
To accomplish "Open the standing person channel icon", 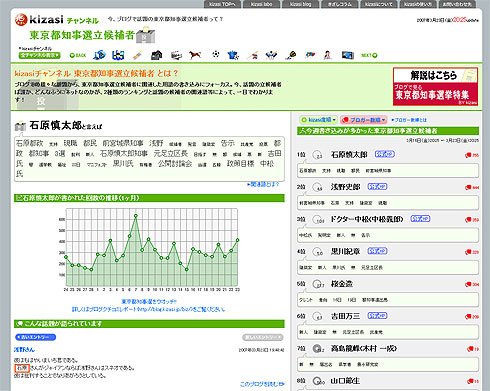I will (328, 55).
